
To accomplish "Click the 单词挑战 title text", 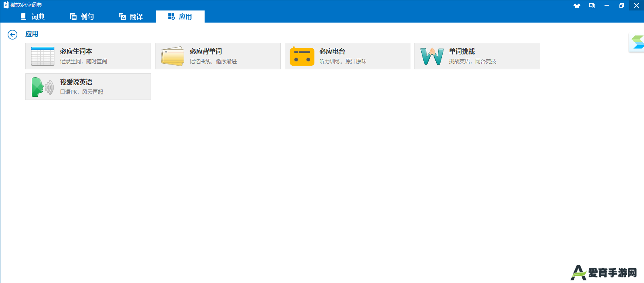I will coord(462,51).
